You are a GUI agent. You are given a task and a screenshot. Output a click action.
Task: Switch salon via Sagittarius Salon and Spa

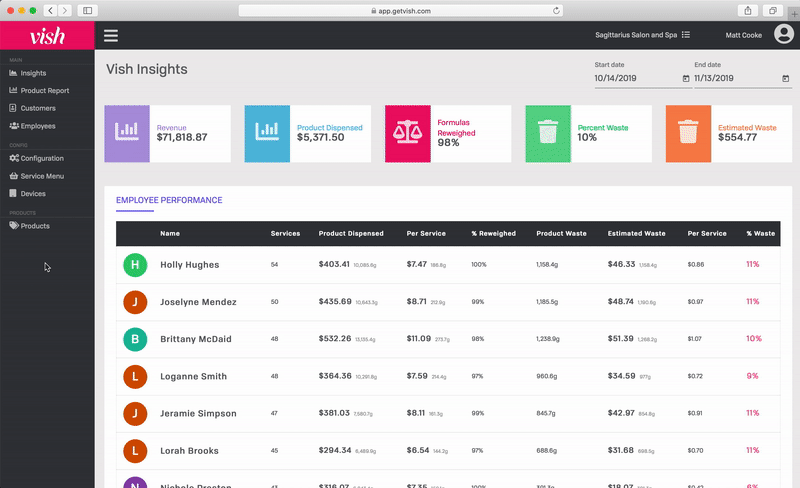coord(642,35)
